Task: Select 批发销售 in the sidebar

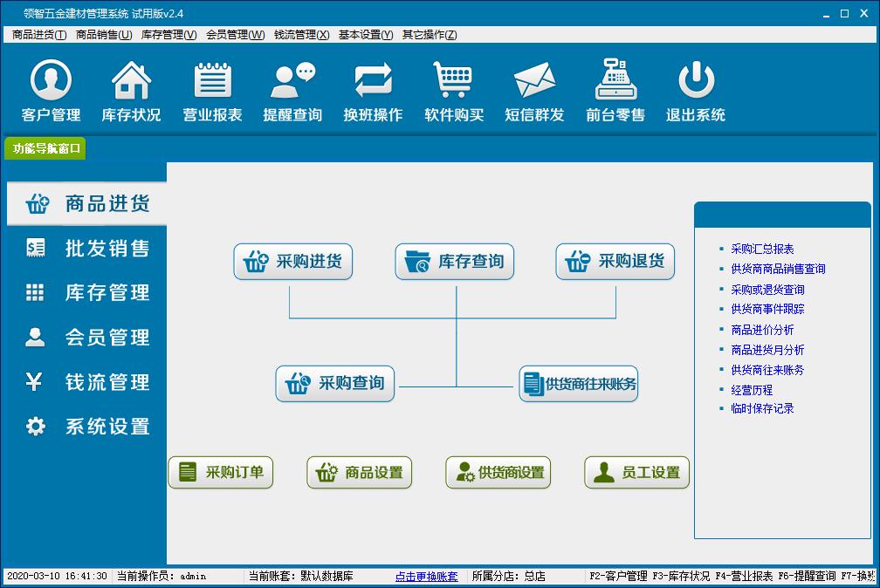Action: pos(87,248)
